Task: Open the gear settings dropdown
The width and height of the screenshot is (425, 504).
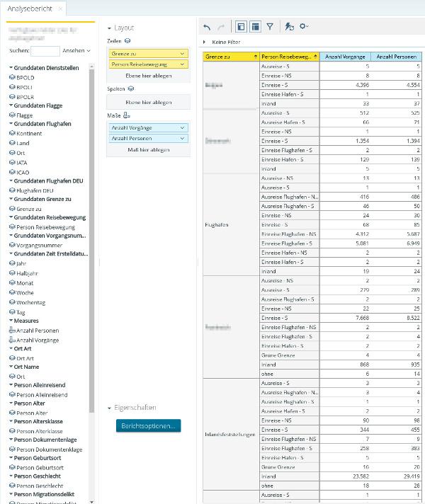Action: tap(304, 26)
